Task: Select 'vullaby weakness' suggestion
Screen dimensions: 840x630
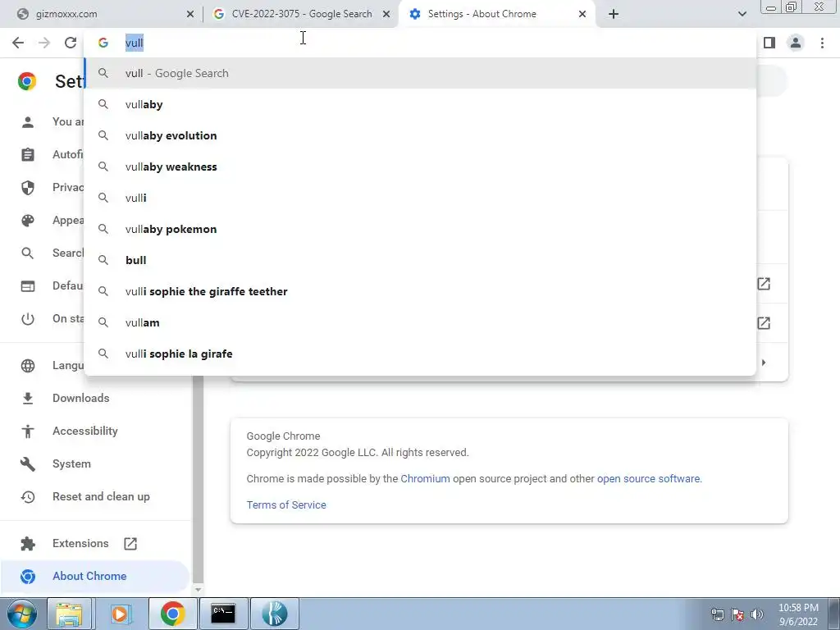Action: coord(421,167)
